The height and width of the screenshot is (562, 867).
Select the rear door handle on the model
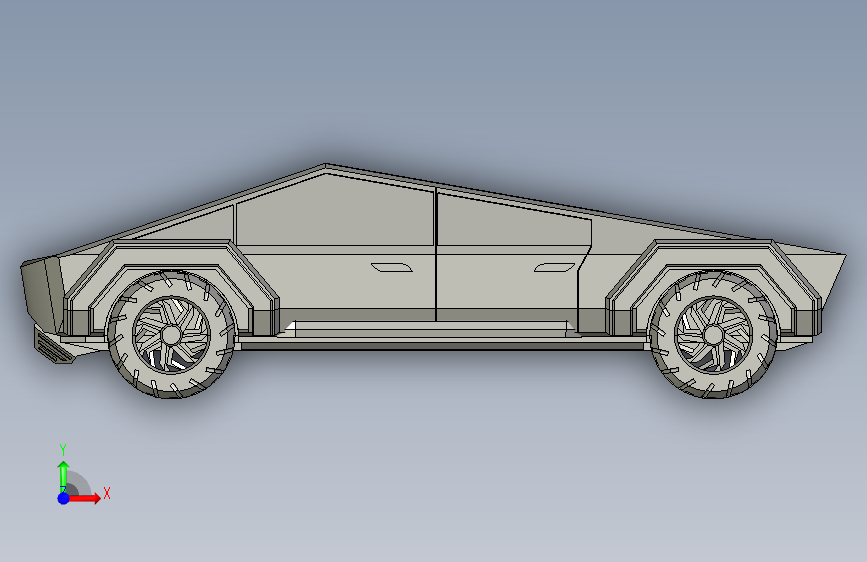coord(555,268)
